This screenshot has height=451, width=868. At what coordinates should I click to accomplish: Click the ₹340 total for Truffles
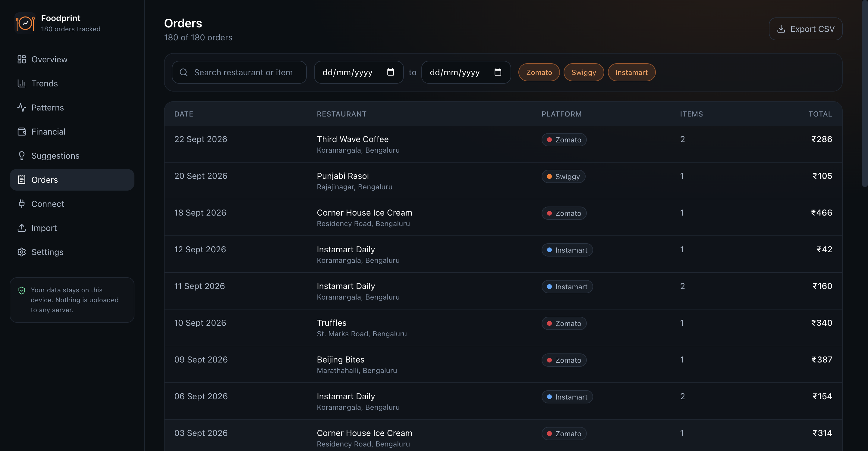click(822, 323)
